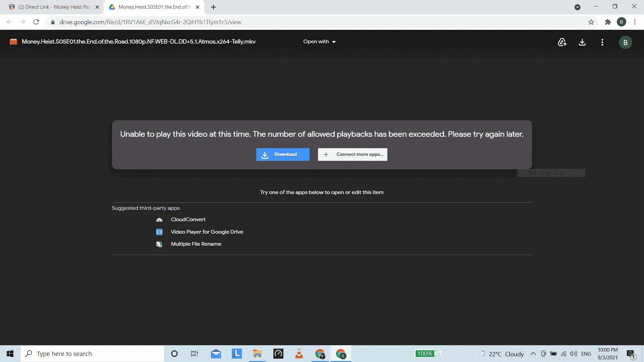Open the CloudConvert link
The width and height of the screenshot is (644, 362).
coord(188,220)
